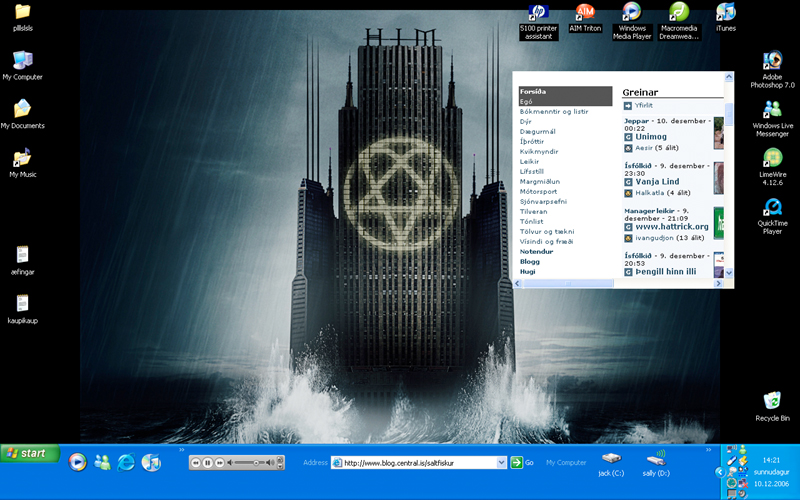Open the www.hattrick.org article link
Viewport: 800px width, 500px height.
point(672,227)
